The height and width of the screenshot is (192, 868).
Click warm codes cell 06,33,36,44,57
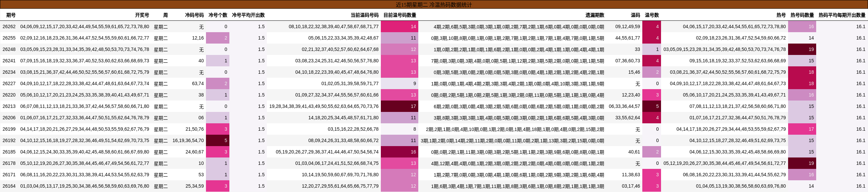coord(624,106)
